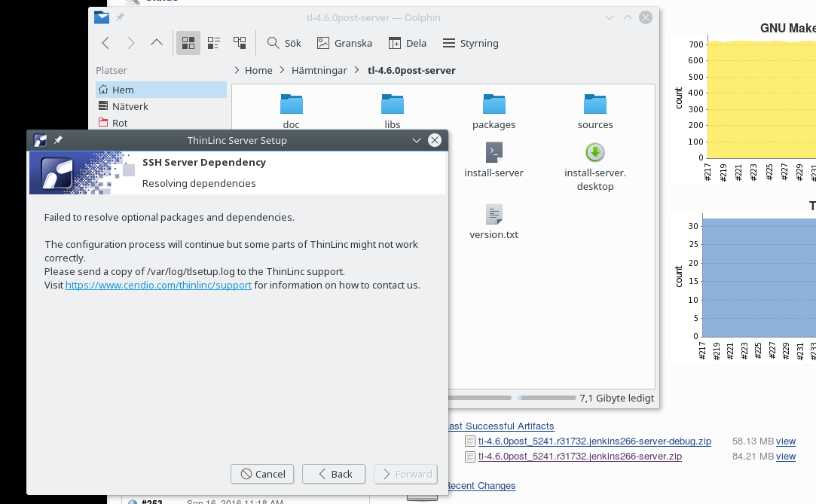Close the ThinLinc Server Setup dialog
The height and width of the screenshot is (504, 816).
435,140
